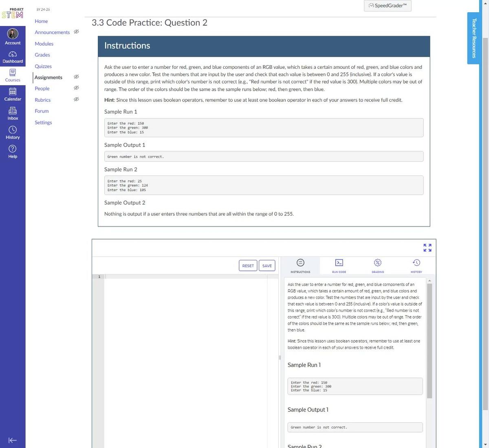This screenshot has height=448, width=489.
Task: Click the '3.3 Code Practice: Question 2' heading
Action: click(150, 23)
